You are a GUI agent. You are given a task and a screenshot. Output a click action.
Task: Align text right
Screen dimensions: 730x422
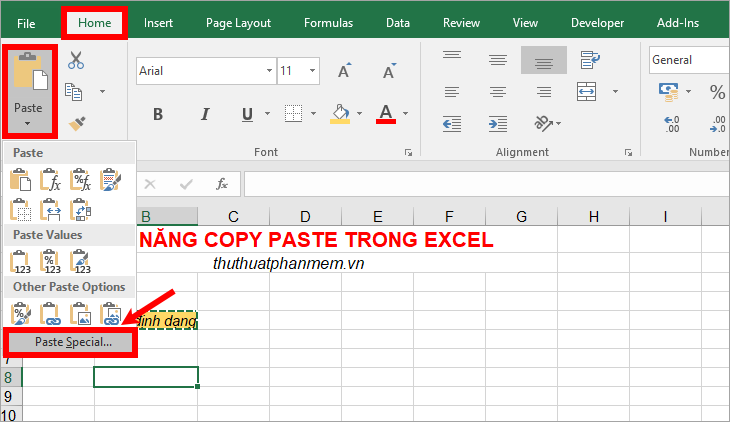click(x=544, y=92)
